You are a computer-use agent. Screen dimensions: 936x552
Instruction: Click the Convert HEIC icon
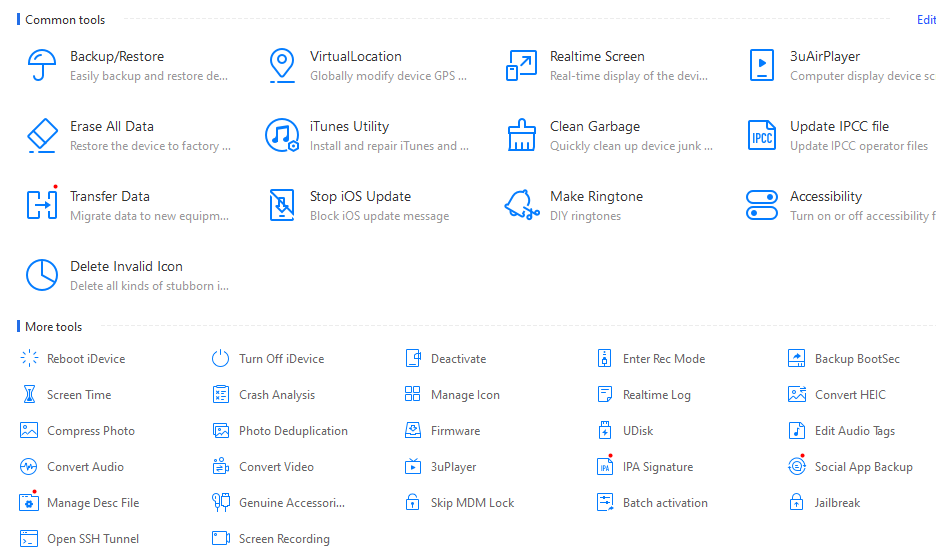pos(797,394)
